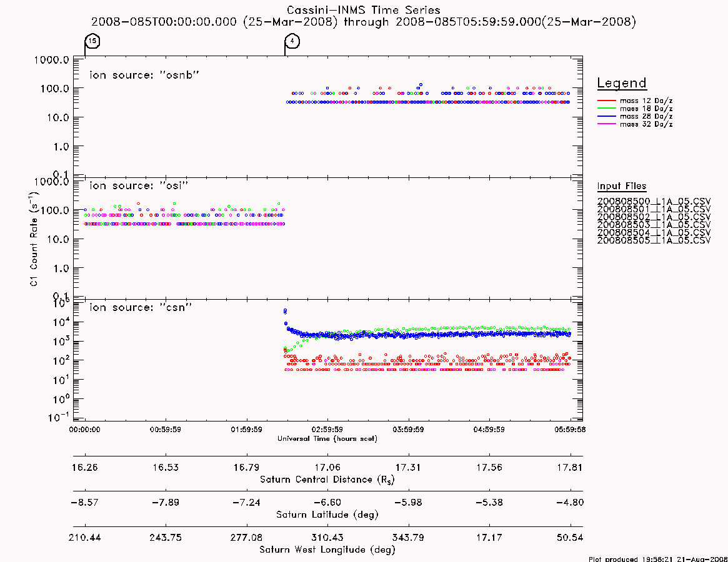The image size is (728, 562).
Task: Click the 03:59:59 time tick label
Action: (x=408, y=430)
